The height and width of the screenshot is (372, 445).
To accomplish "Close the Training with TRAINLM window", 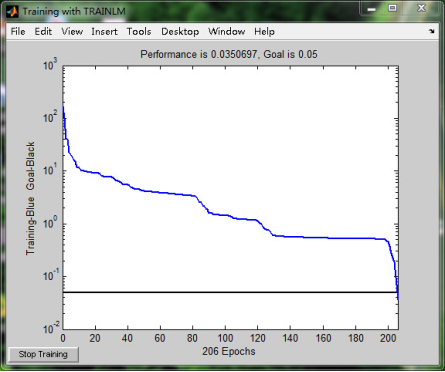I will pos(422,8).
